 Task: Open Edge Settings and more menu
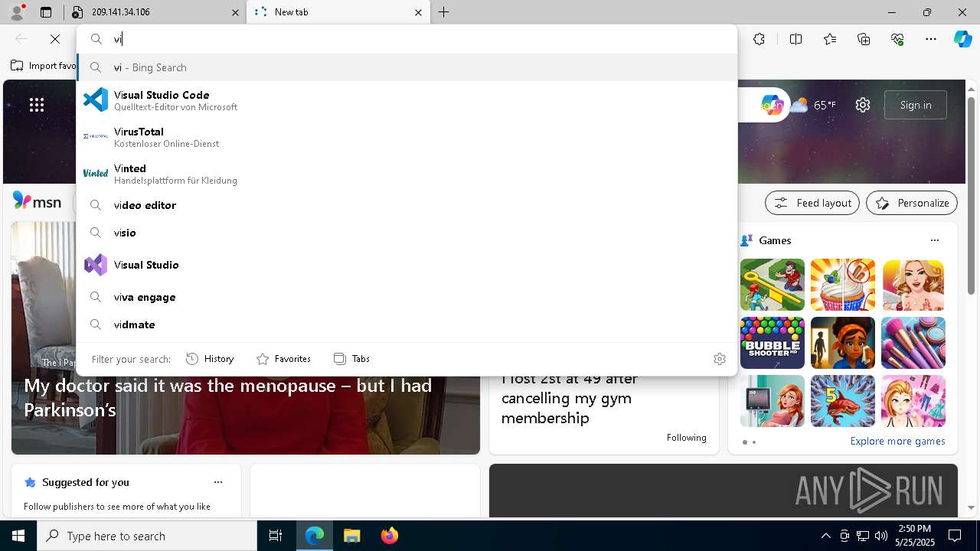pos(931,39)
